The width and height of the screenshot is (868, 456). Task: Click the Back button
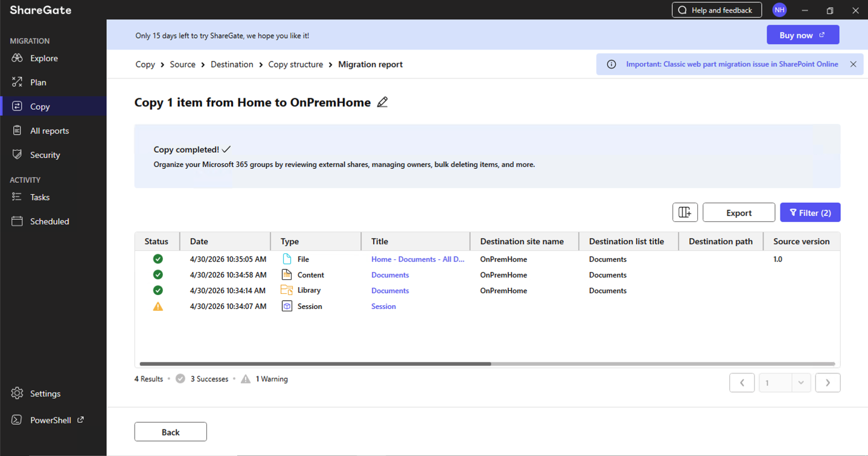[x=170, y=432]
